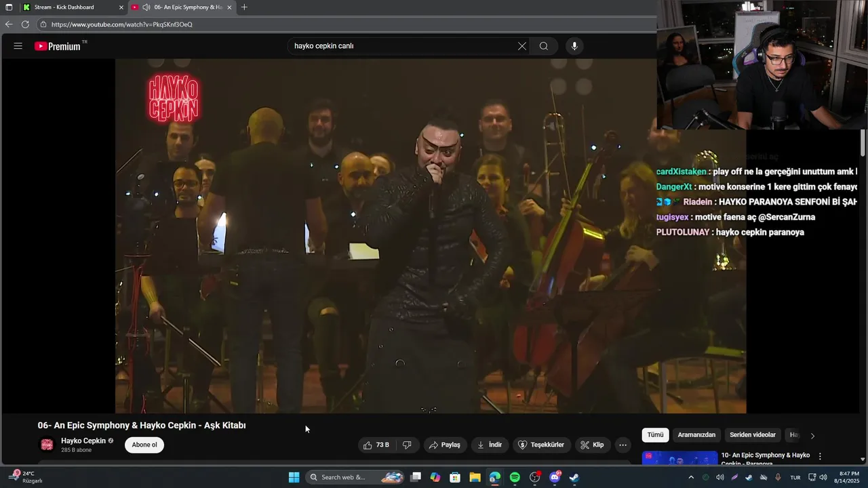Select the Tümü filter chip
The width and height of the screenshot is (868, 488).
point(655,435)
